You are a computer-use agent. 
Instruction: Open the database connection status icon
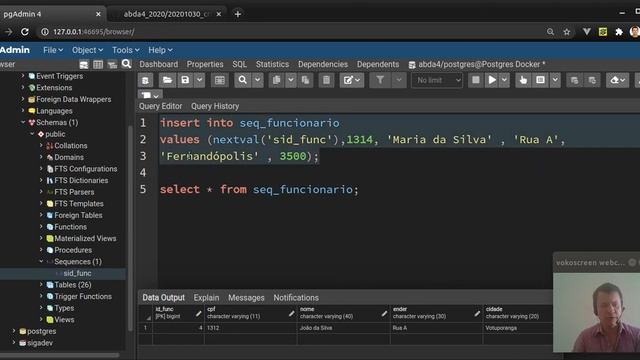[145, 80]
